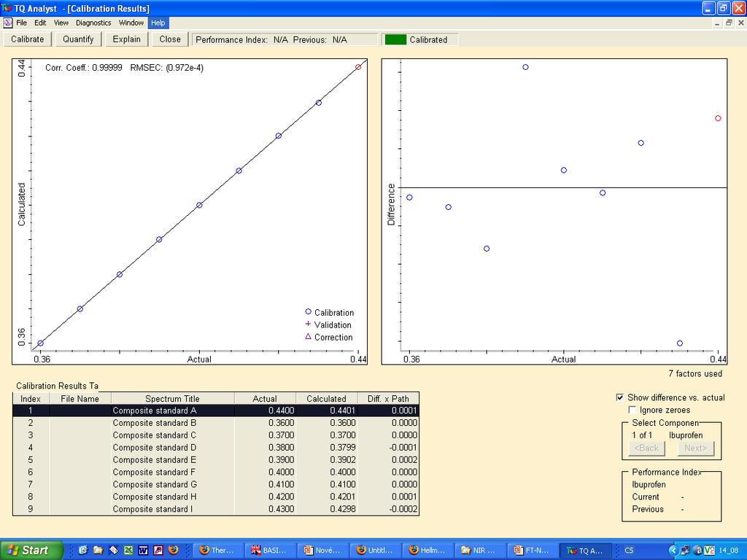Click the CS language indicator
Screen dimensions: 747x560
pyautogui.click(x=629, y=550)
